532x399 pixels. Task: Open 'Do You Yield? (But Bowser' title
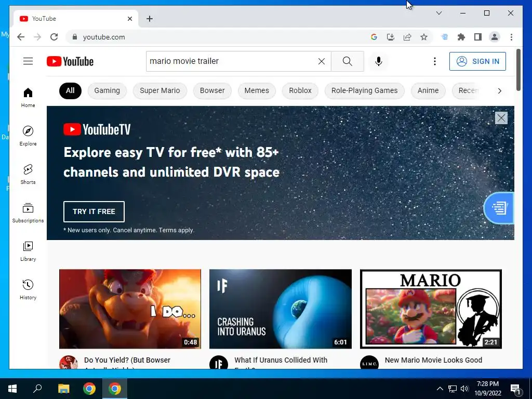click(127, 360)
